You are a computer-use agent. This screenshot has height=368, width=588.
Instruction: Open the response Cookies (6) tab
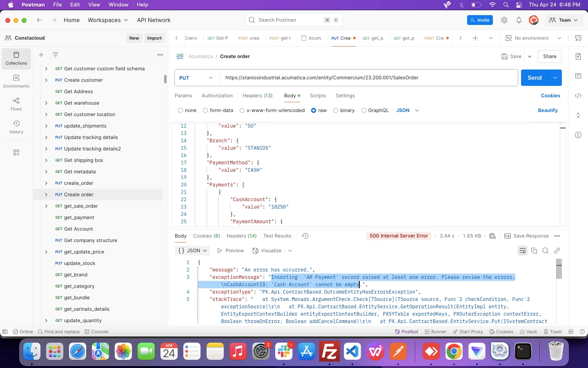(207, 236)
